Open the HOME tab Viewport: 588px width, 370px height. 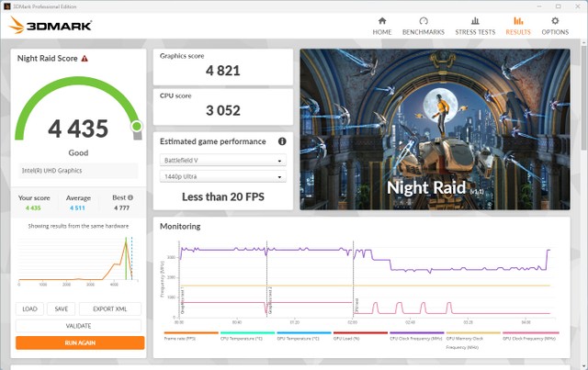382,27
